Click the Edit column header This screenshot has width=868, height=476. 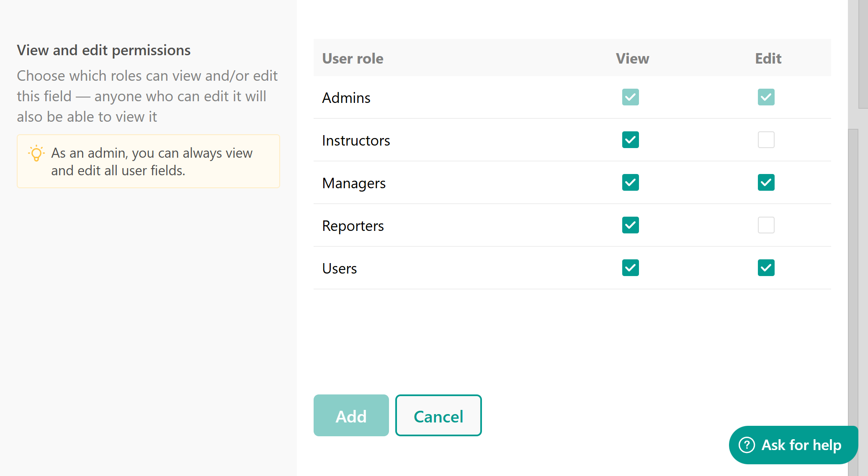[x=768, y=59]
